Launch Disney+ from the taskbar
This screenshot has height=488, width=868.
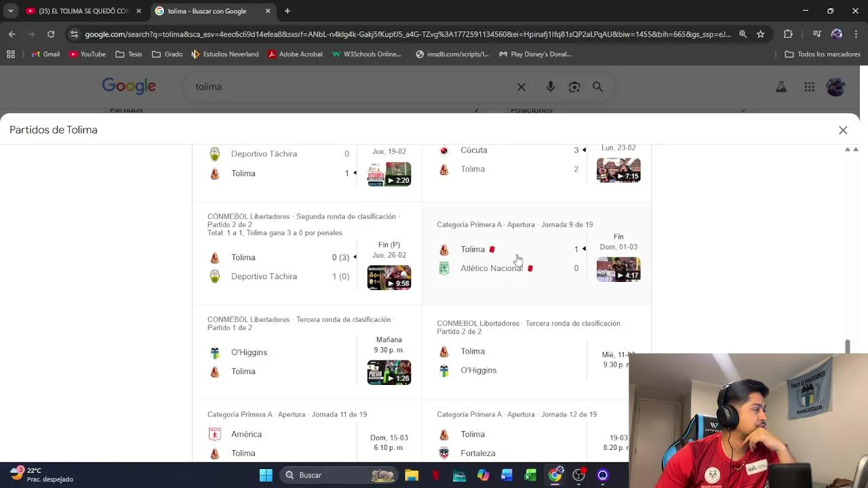coord(459,475)
